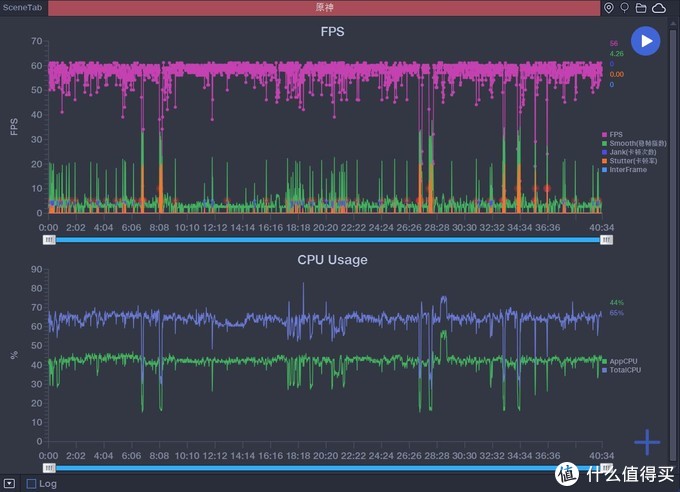Toggle the Stutter legend entry
This screenshot has height=492, width=680.
coord(632,161)
